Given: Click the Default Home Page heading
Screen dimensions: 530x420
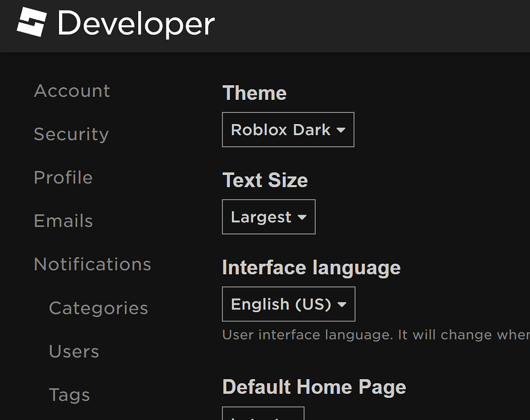Looking at the screenshot, I should [x=314, y=387].
